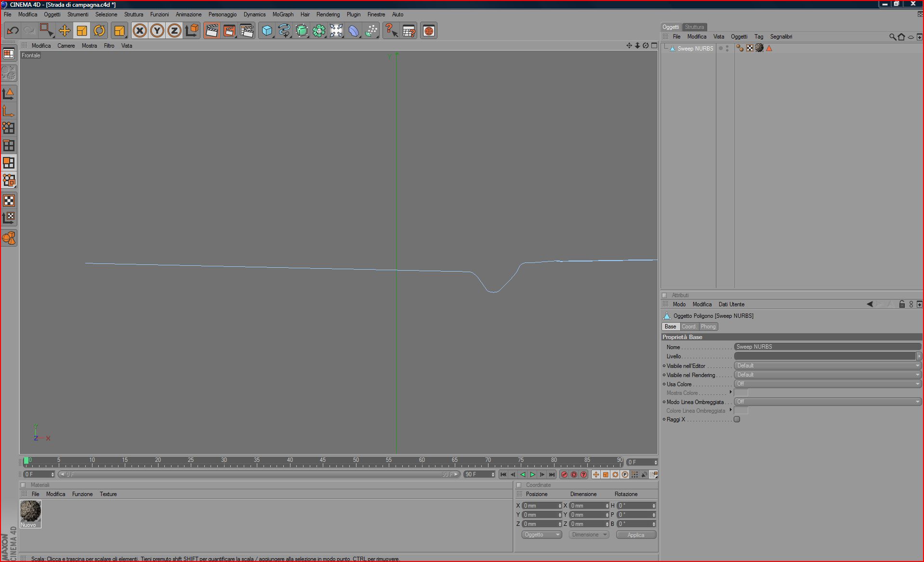Enable the Raggi X checkbox
The image size is (924, 562).
click(737, 419)
